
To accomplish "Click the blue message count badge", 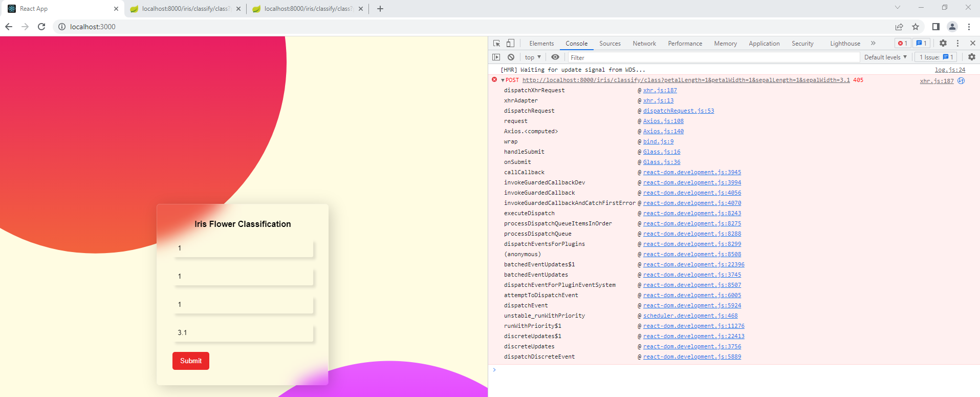I will (x=921, y=44).
